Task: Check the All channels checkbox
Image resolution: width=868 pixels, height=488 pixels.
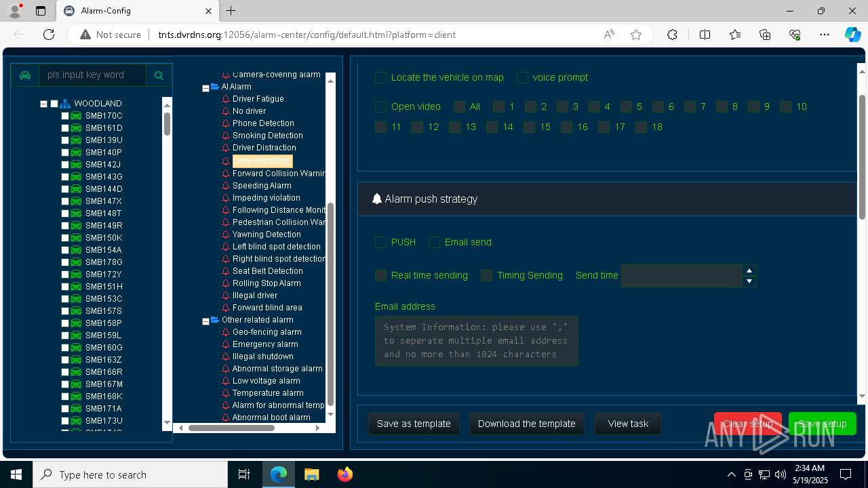Action: [459, 106]
